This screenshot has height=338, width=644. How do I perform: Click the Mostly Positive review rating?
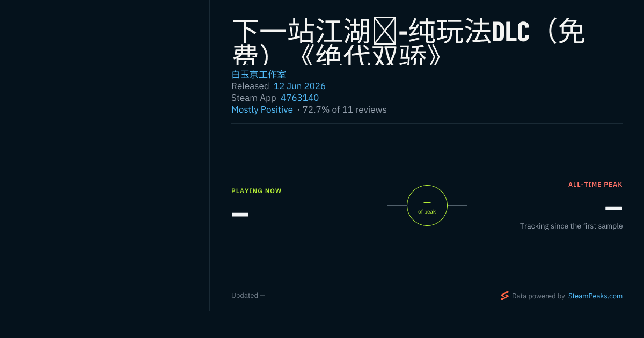click(262, 109)
